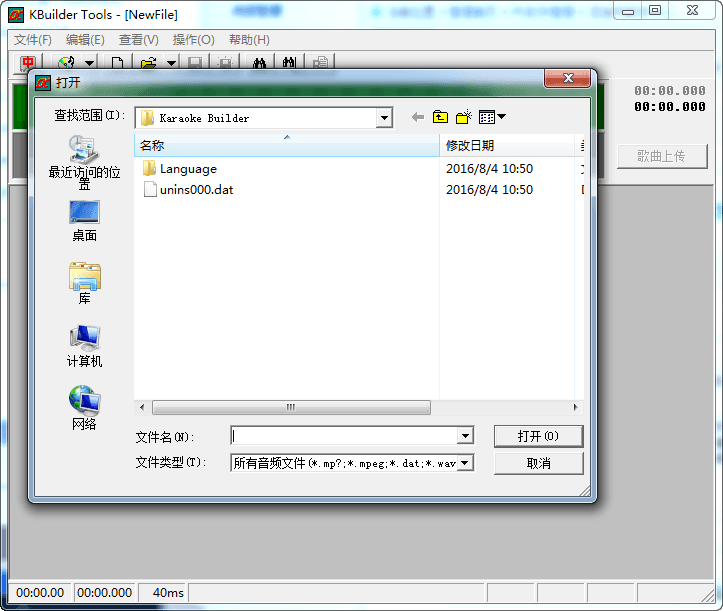The image size is (723, 611).
Task: Expand the Karaoke Builder look-in dropdown
Action: coord(384,118)
